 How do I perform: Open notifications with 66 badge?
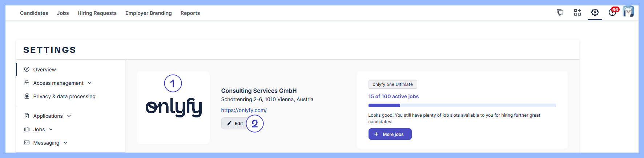pyautogui.click(x=612, y=13)
